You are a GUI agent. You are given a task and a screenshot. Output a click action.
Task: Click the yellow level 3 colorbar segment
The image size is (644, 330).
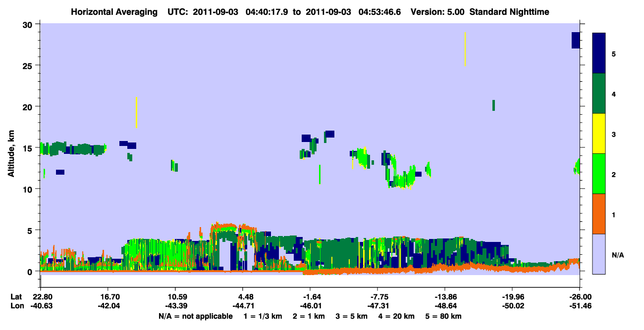[599, 134]
